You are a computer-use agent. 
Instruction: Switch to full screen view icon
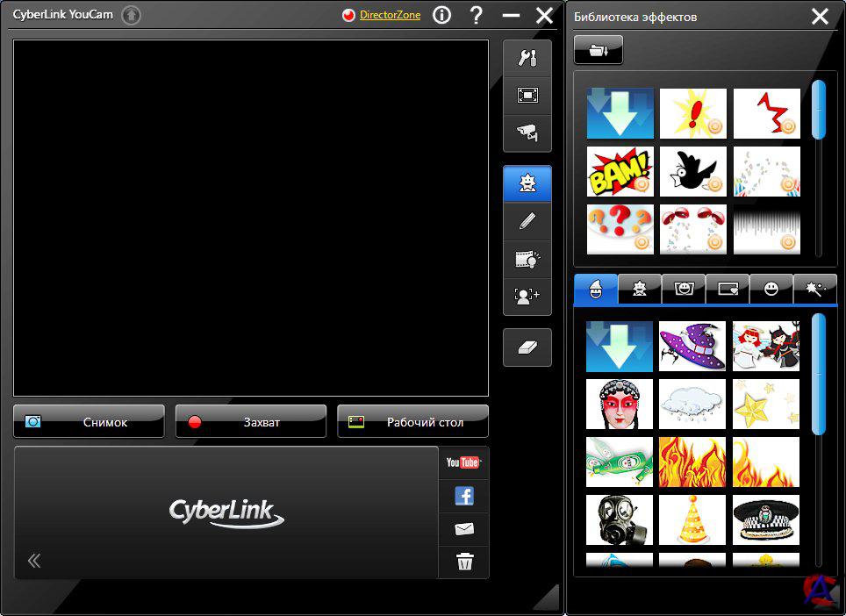coord(527,96)
